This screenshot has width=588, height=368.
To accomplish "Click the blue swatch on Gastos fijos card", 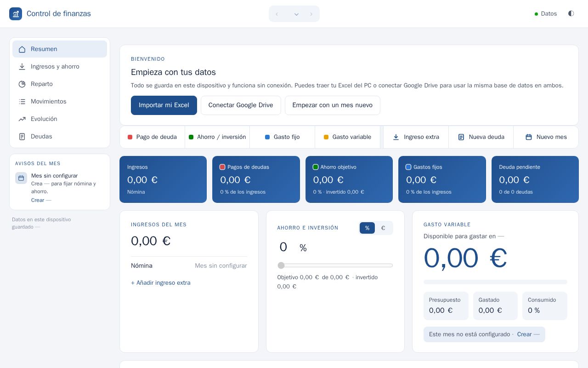I will [x=408, y=167].
